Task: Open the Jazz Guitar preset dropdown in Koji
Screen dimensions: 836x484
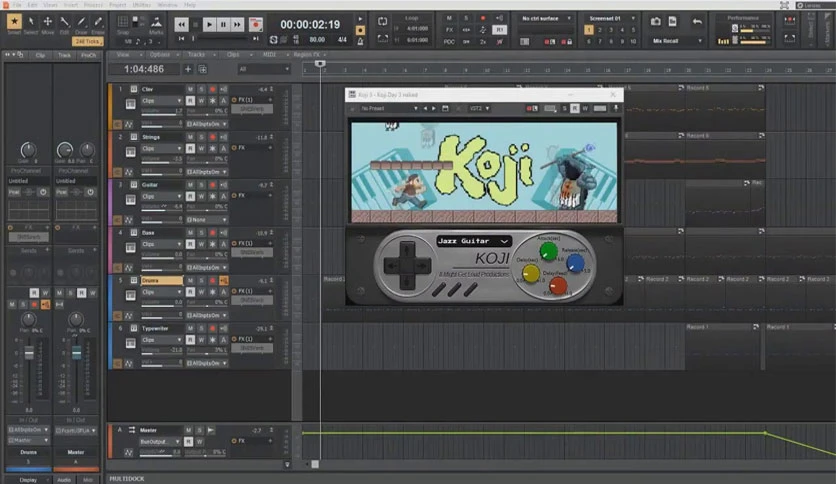Action: (x=473, y=241)
